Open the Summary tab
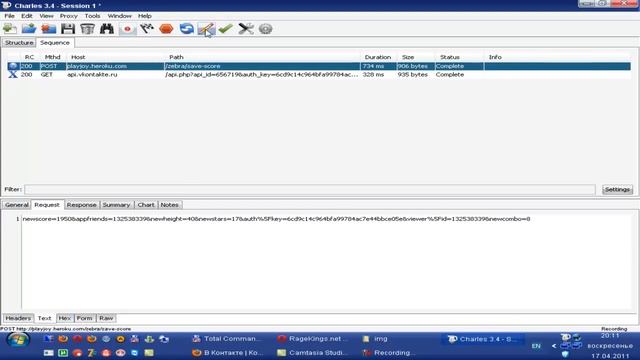640x360 pixels. [116, 205]
